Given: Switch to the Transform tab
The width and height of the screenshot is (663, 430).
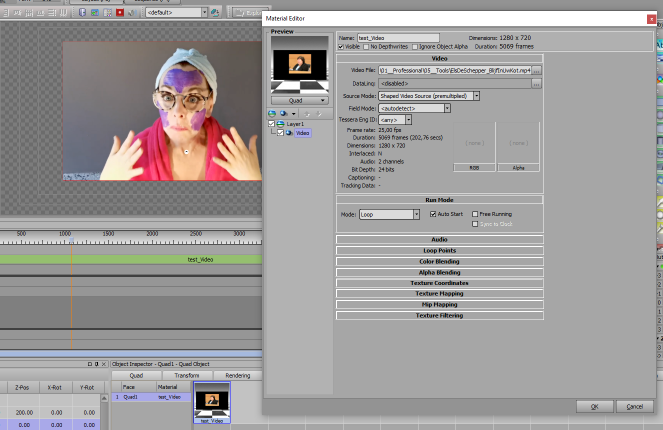Looking at the screenshot, I should pos(186,376).
